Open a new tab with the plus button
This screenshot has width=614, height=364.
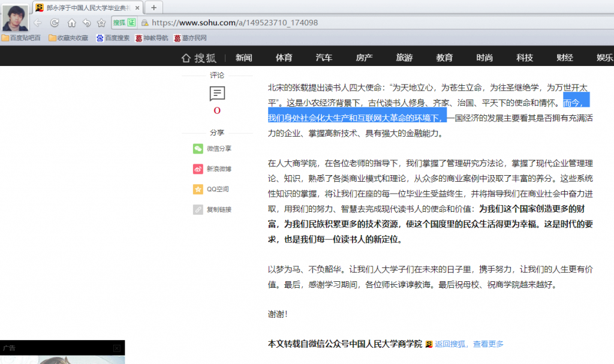153,7
